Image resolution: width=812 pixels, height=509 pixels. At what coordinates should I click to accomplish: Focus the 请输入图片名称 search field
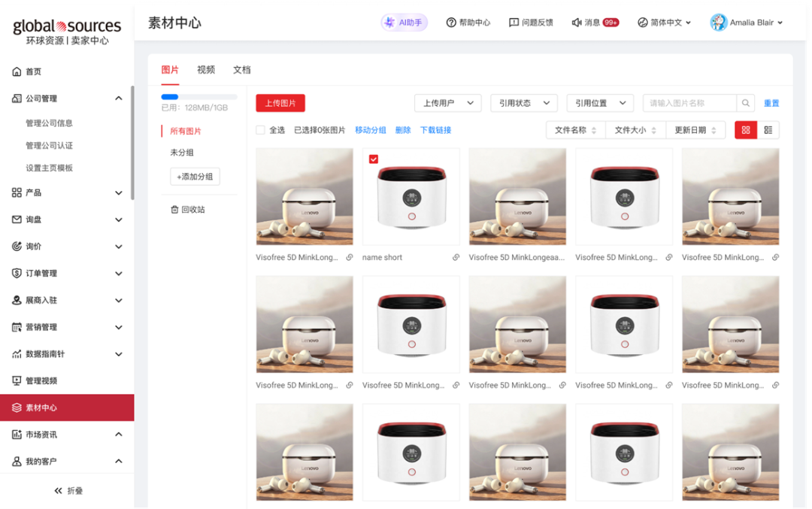pyautogui.click(x=689, y=103)
